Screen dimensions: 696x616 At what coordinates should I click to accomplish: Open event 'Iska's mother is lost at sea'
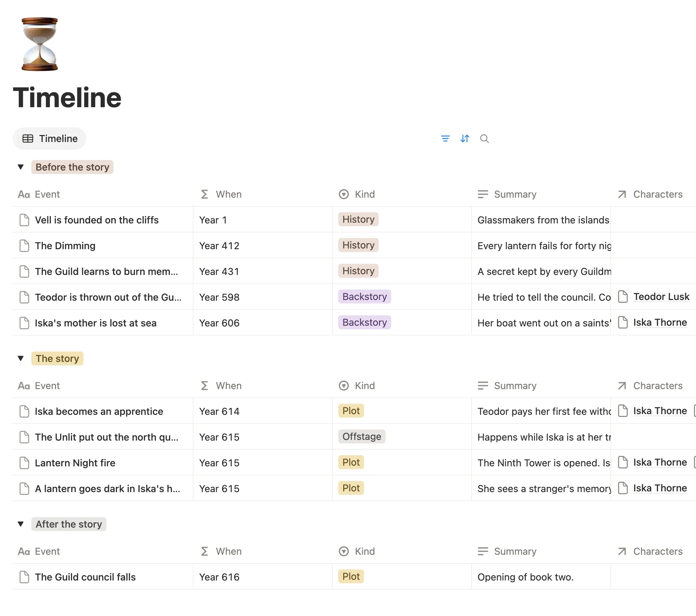(96, 323)
